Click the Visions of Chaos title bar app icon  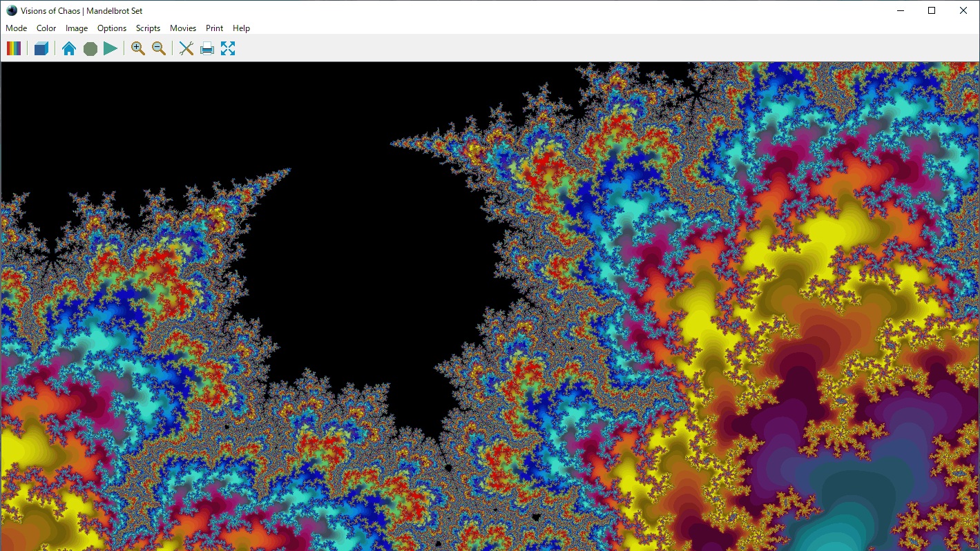(x=12, y=10)
